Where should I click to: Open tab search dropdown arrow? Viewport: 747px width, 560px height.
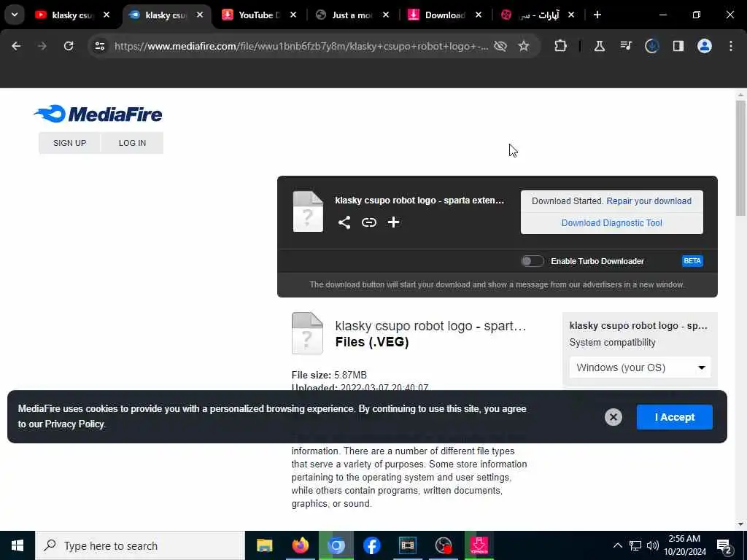15,15
